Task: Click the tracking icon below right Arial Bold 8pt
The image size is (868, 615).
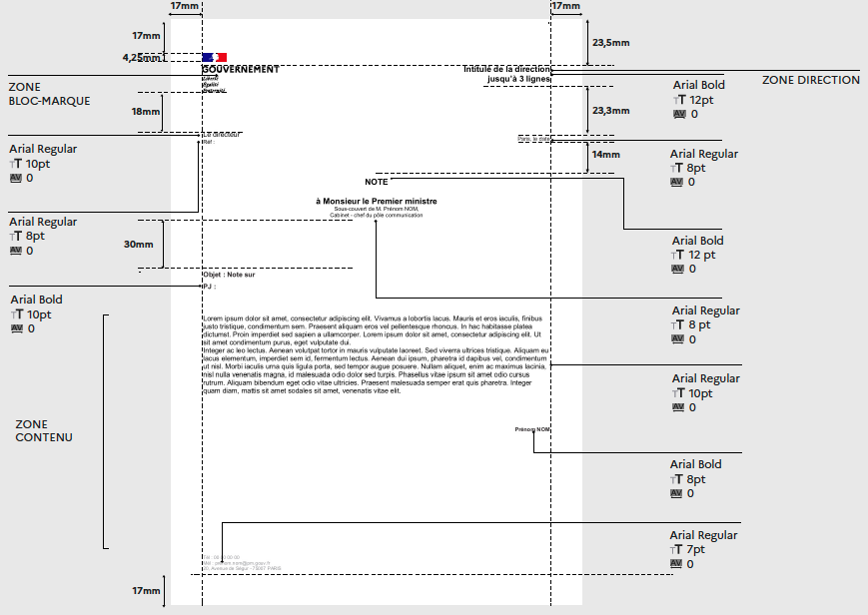Action: [x=676, y=493]
